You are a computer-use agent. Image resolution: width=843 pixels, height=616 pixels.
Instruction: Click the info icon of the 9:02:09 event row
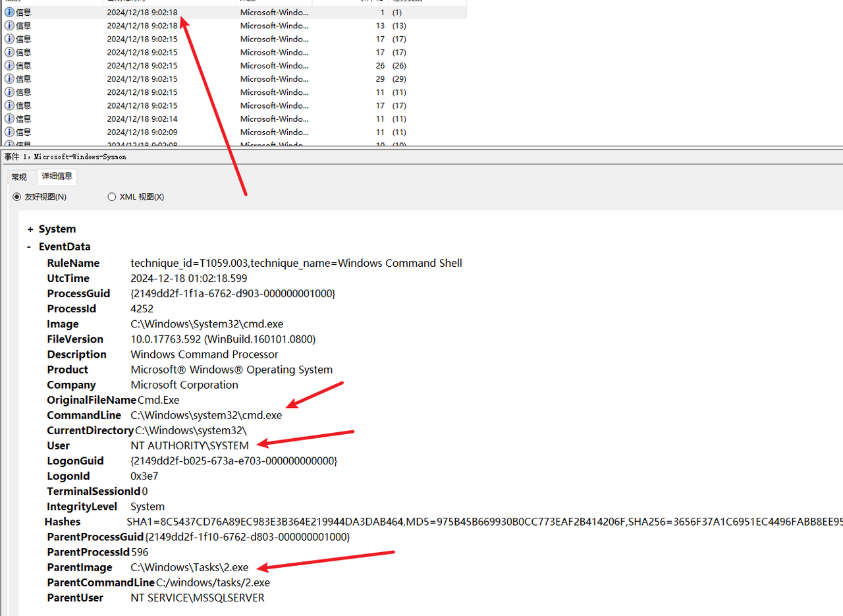(9, 132)
